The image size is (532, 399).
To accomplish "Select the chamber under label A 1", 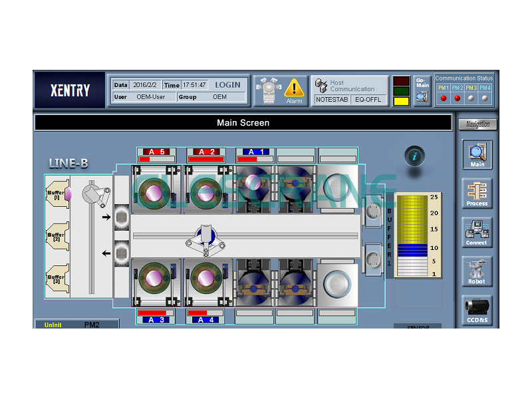I will click(x=255, y=190).
